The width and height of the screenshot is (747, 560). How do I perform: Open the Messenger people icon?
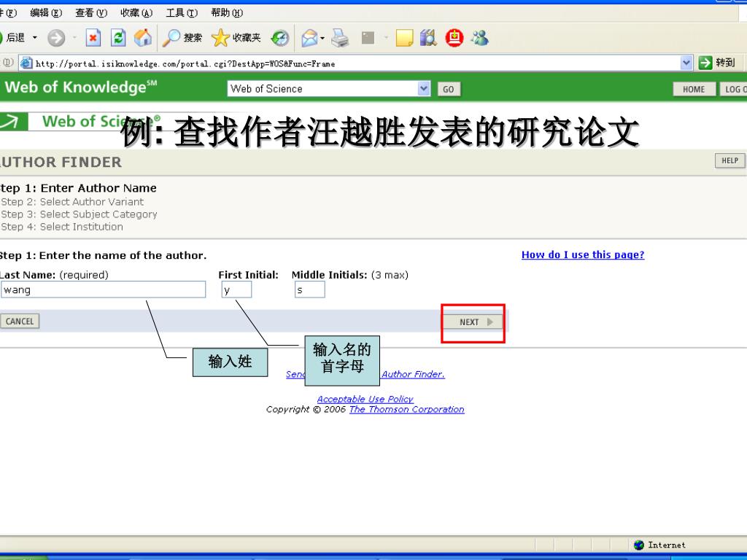(x=480, y=38)
